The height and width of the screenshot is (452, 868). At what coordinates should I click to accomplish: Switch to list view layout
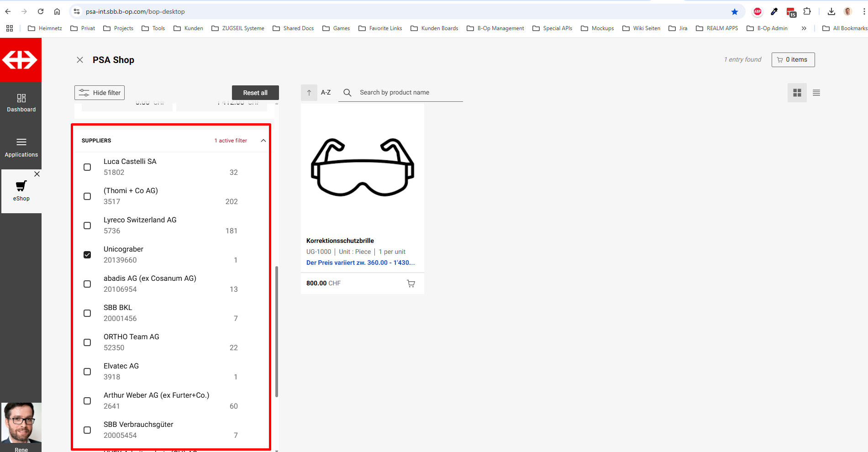[x=816, y=93]
